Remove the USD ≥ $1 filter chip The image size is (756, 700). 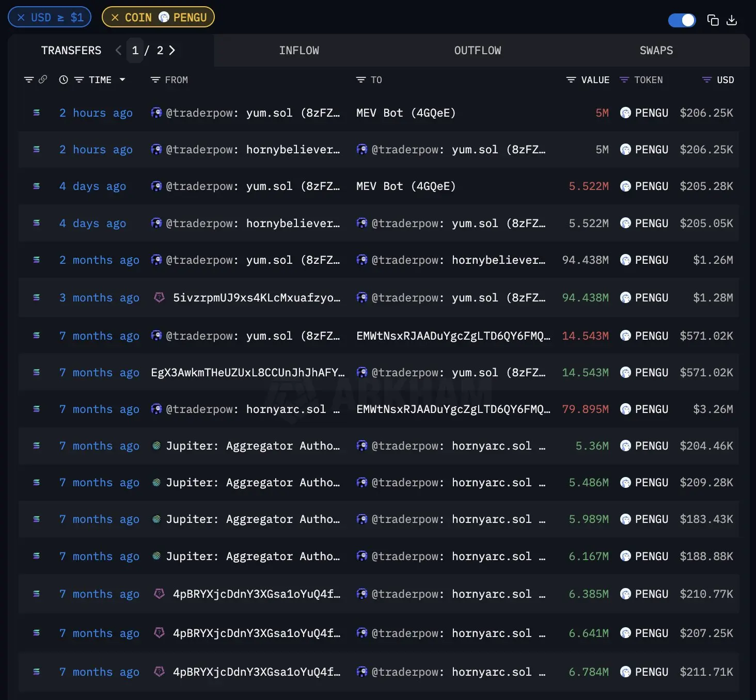(21, 18)
